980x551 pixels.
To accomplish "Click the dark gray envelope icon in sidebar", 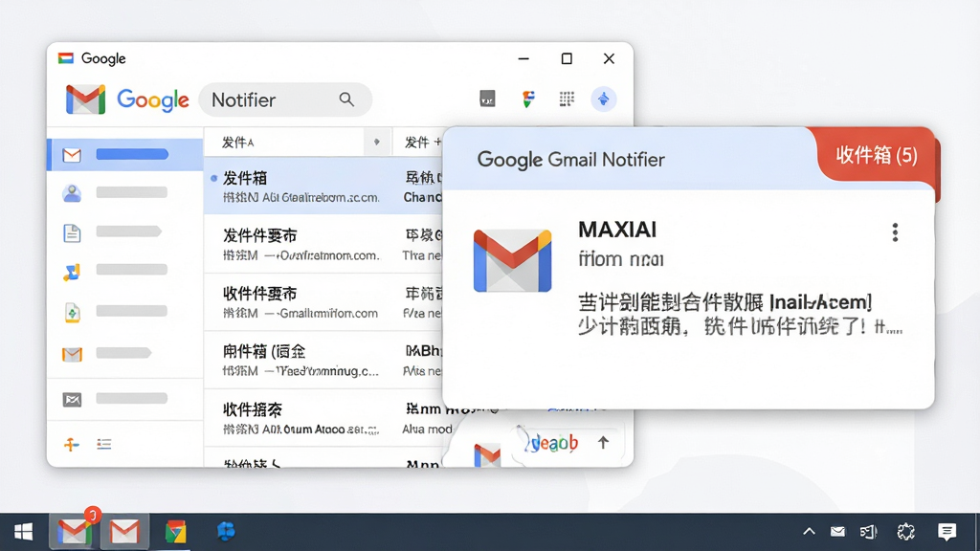I will (72, 399).
